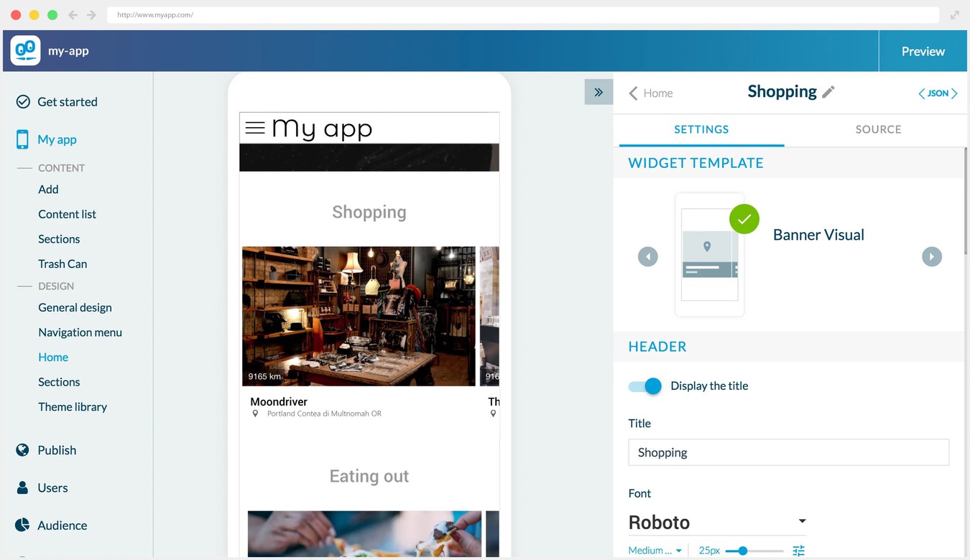Open Content list in sidebar

point(67,214)
